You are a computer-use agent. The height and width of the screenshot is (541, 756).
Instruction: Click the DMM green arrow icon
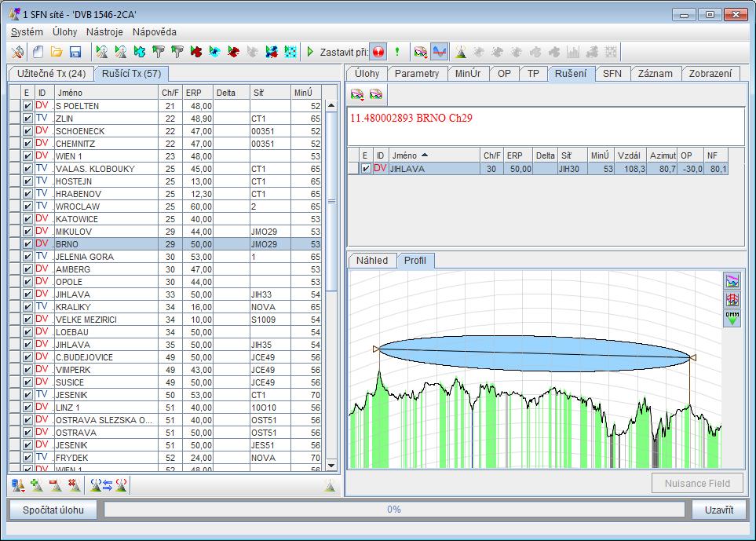point(732,318)
